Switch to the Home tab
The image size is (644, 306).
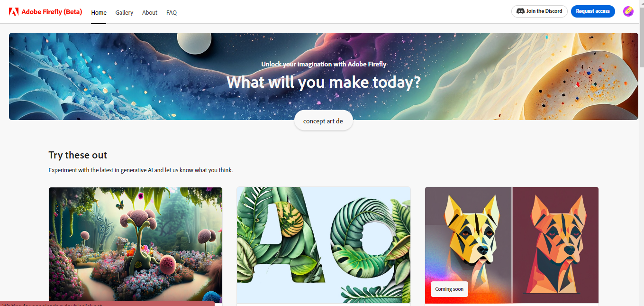point(99,13)
